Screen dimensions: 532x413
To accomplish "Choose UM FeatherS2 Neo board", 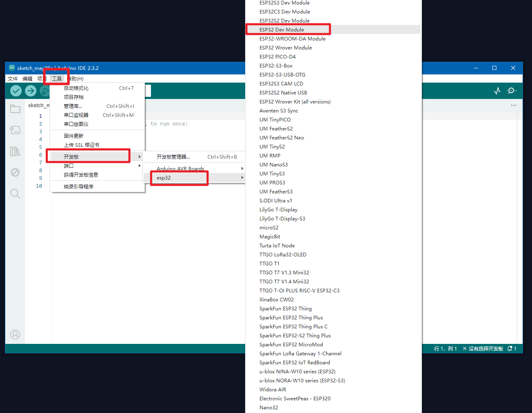I will pyautogui.click(x=333, y=137).
